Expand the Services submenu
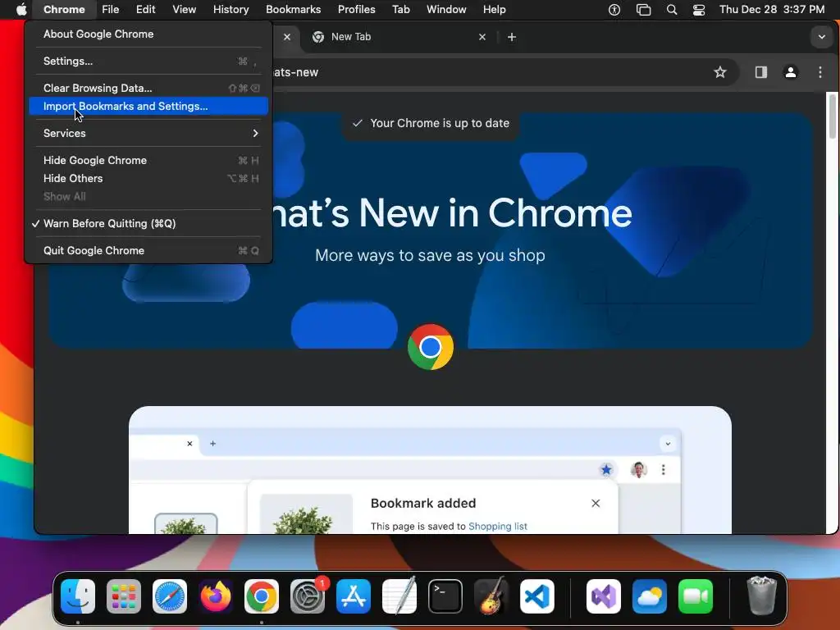This screenshot has width=840, height=630. click(148, 133)
